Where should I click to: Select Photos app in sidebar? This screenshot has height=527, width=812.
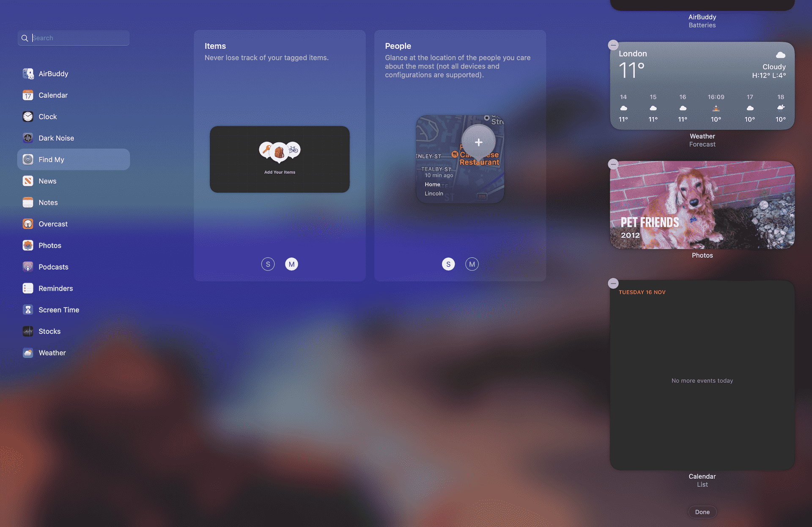tap(50, 245)
